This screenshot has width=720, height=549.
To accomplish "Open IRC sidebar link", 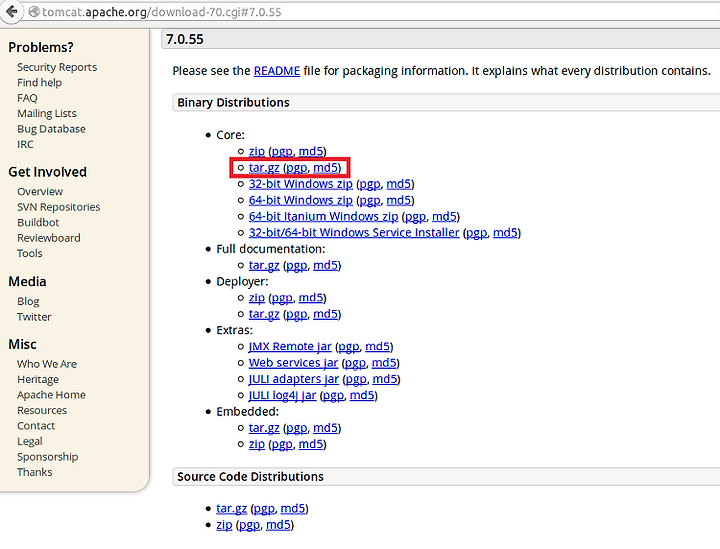I will (x=25, y=144).
